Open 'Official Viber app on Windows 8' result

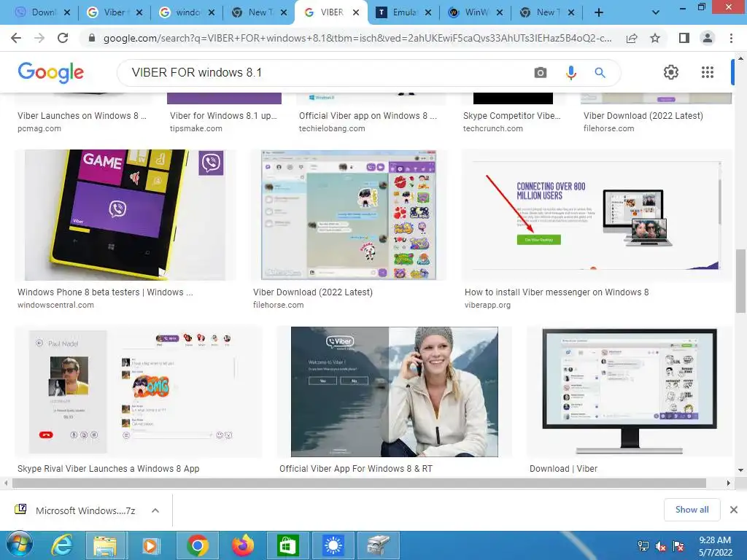pos(368,116)
